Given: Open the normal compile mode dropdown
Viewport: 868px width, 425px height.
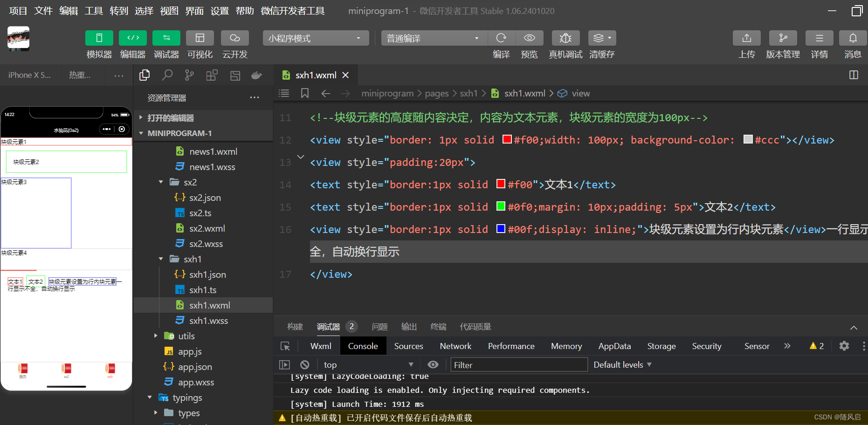Looking at the screenshot, I should 434,38.
